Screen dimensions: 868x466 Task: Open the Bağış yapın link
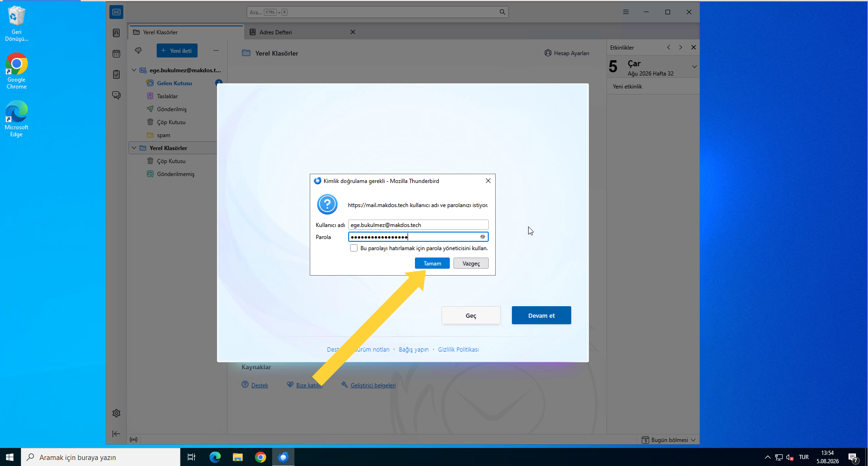414,350
